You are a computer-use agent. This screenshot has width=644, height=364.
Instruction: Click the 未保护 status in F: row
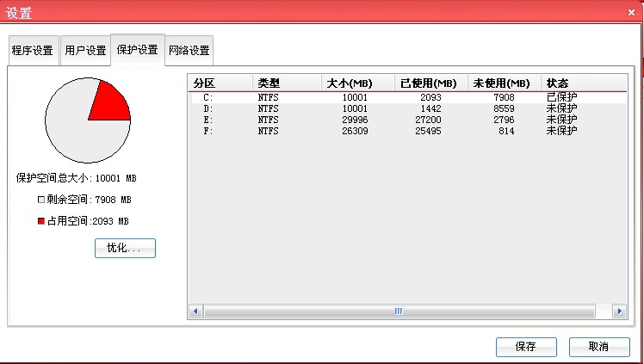[x=561, y=131]
